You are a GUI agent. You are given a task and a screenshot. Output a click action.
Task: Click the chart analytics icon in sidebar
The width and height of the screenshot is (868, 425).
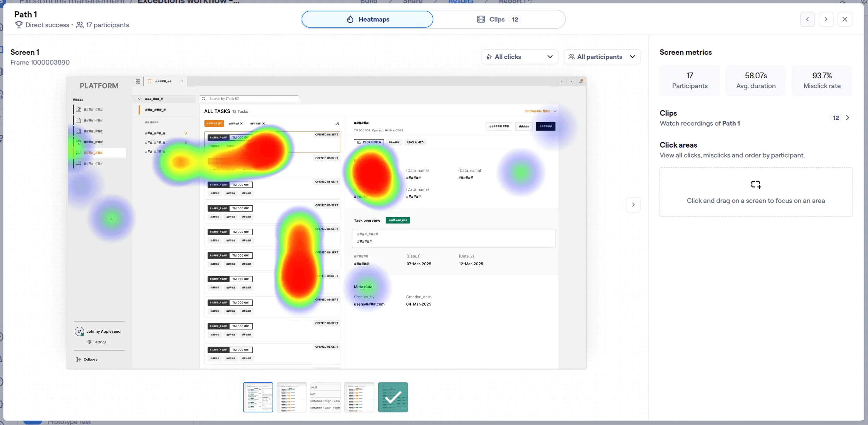78,110
